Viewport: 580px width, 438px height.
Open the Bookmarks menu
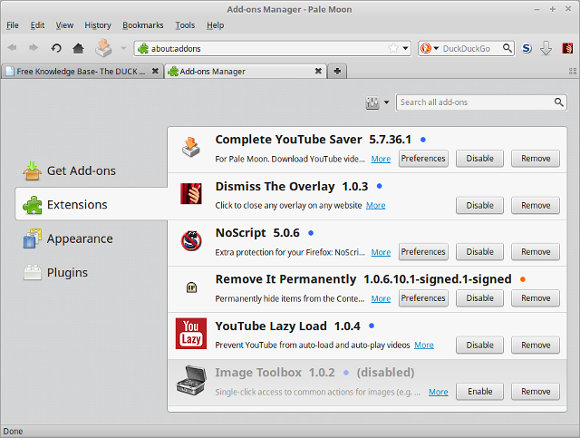pos(143,25)
